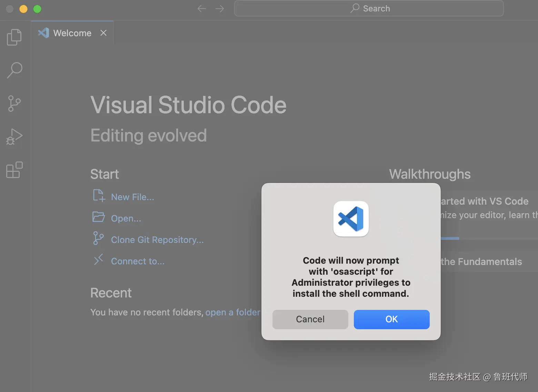Click the Start heading
Screen dimensions: 538x392
(104, 174)
